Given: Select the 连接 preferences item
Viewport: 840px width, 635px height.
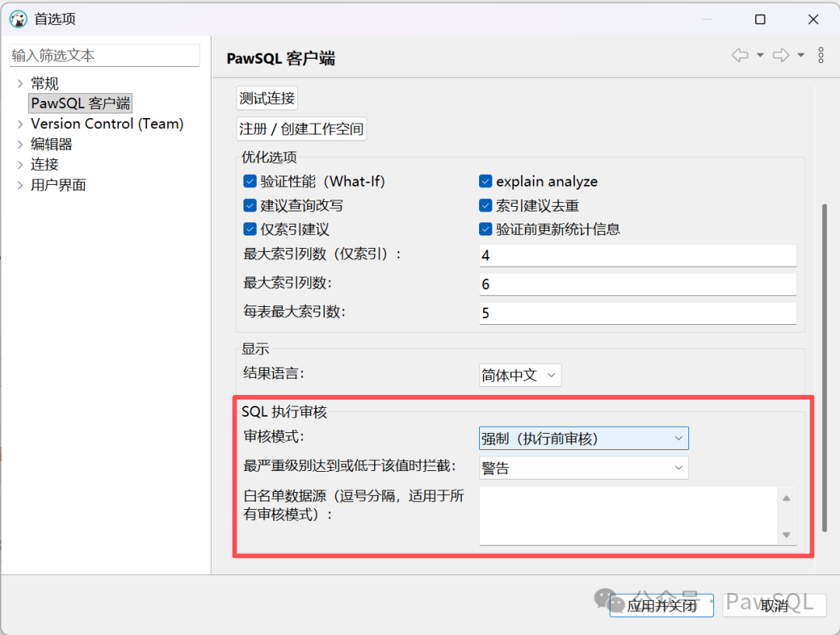Looking at the screenshot, I should pos(44,165).
